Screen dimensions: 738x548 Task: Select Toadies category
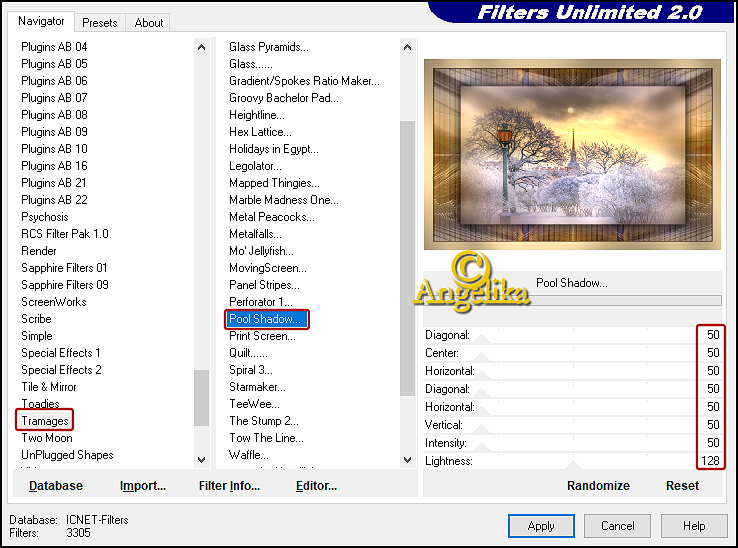coord(40,403)
